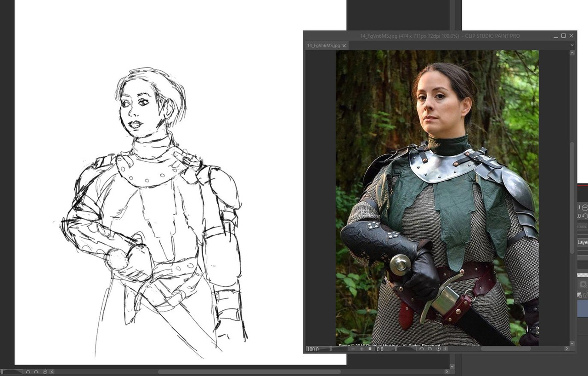This screenshot has width=588, height=376.
Task: Click the reference window title bar text
Action: click(x=441, y=36)
